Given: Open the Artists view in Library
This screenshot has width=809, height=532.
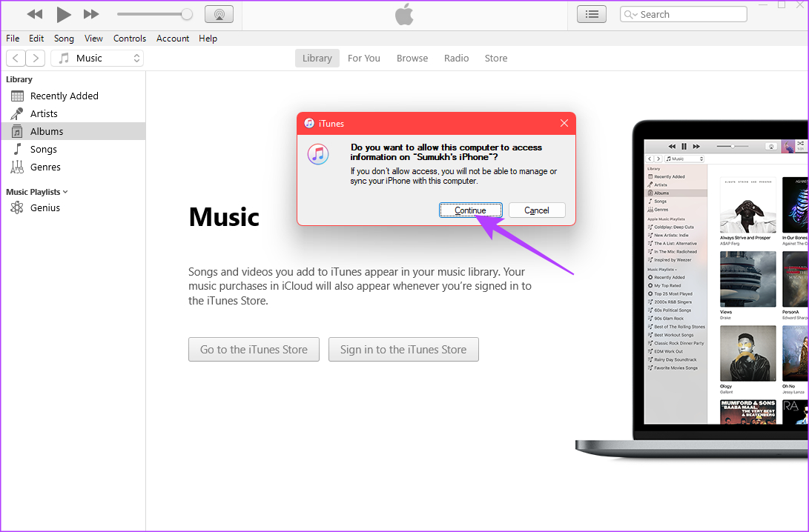Looking at the screenshot, I should [45, 113].
